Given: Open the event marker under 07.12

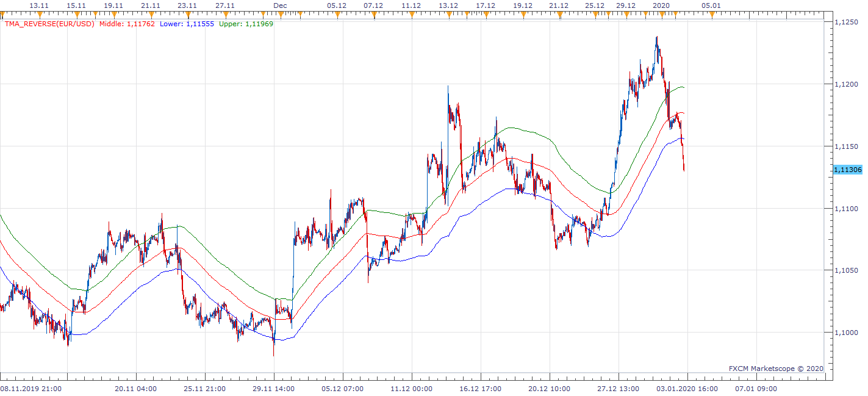Looking at the screenshot, I should pyautogui.click(x=373, y=14).
